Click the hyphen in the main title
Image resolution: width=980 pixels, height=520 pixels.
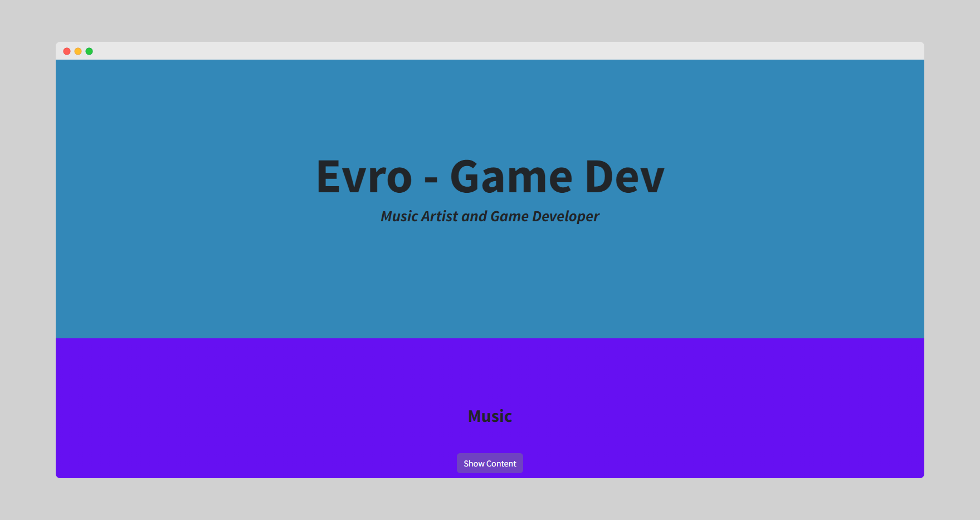tap(431, 179)
